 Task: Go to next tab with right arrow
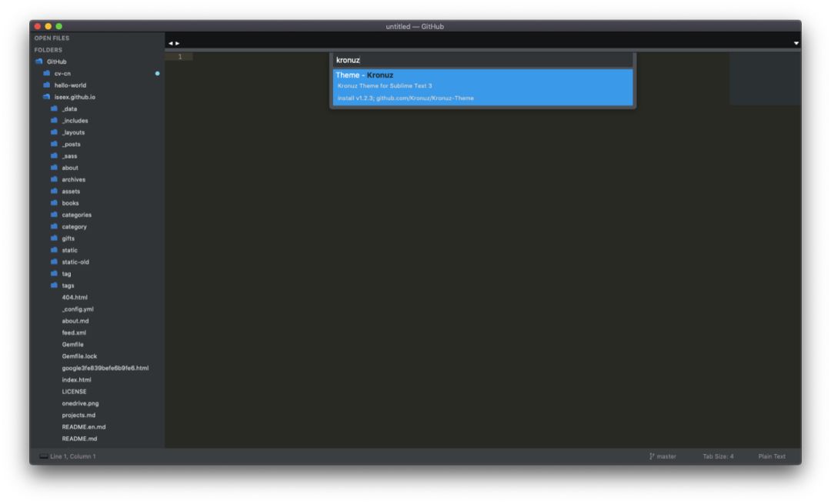tap(178, 43)
